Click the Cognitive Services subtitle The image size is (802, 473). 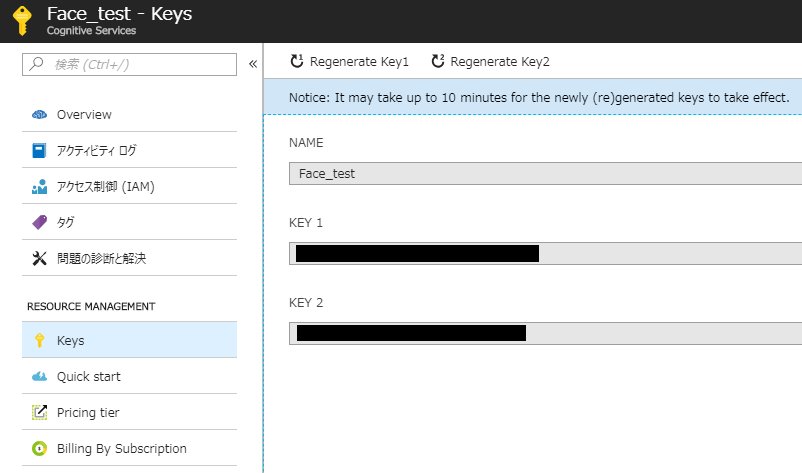(x=92, y=31)
